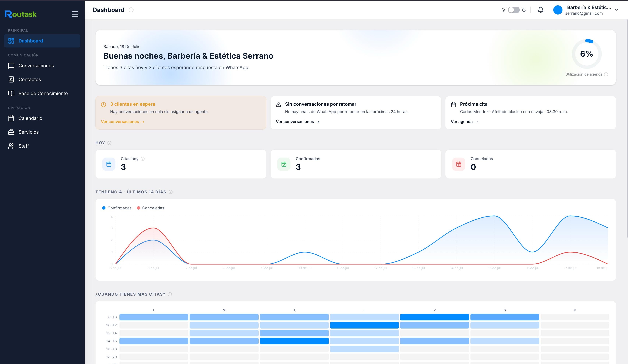Click the sun light-mode icon
The image size is (628, 364).
(x=504, y=10)
